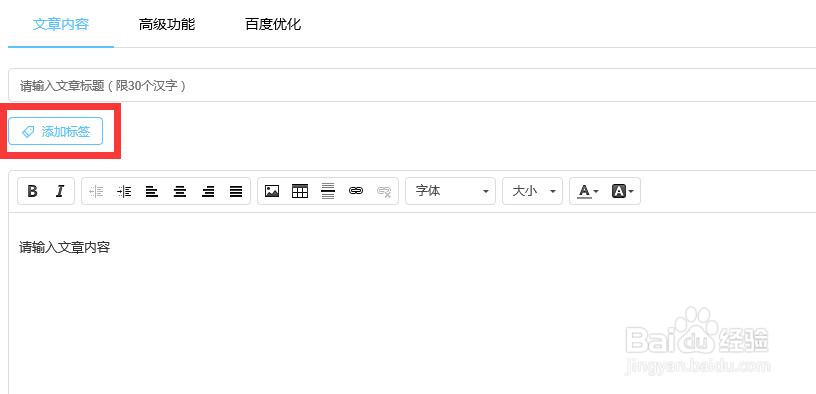
Task: Open the text color picker
Action: click(x=589, y=192)
